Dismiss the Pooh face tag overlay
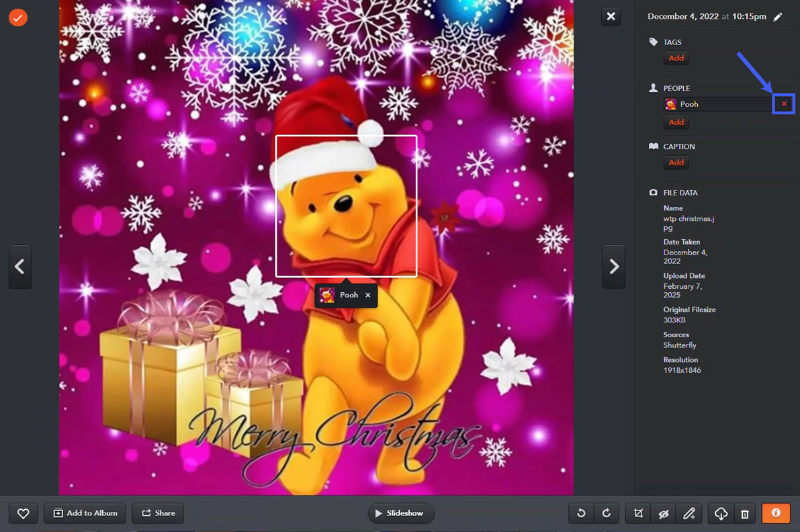800x532 pixels. 367,294
